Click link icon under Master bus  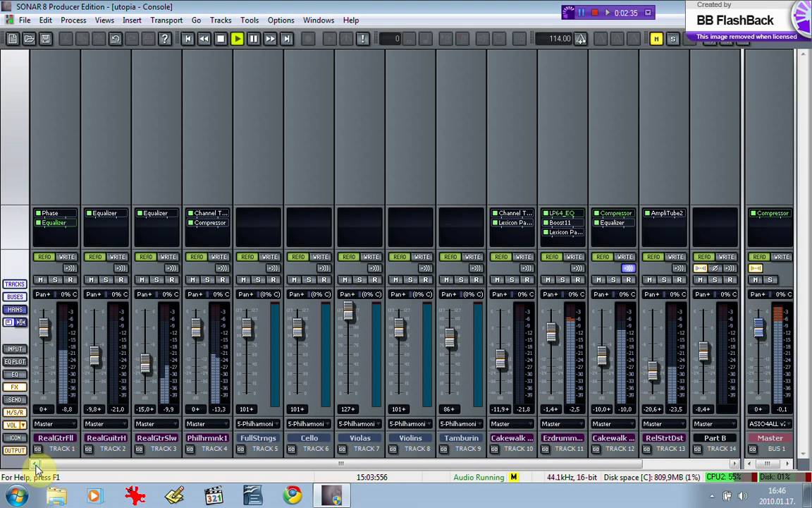tap(753, 449)
